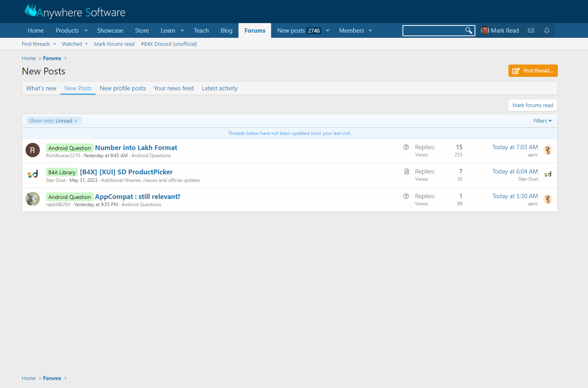Go to Home in navigation bar
The width and height of the screenshot is (588, 388).
pyautogui.click(x=36, y=31)
